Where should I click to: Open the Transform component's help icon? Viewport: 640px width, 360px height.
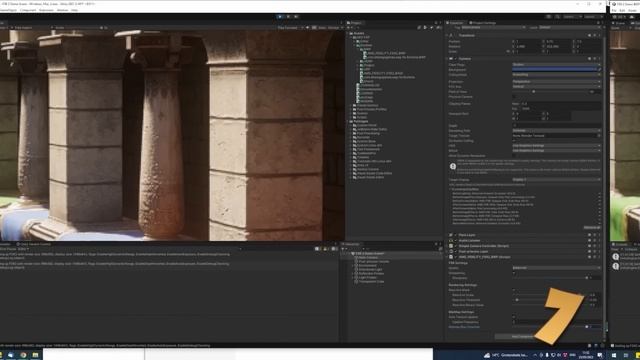tap(589, 35)
